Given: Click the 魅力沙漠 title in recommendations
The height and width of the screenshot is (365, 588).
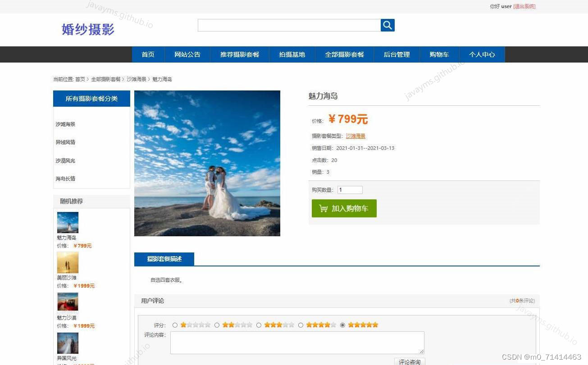Looking at the screenshot, I should coord(67,318).
